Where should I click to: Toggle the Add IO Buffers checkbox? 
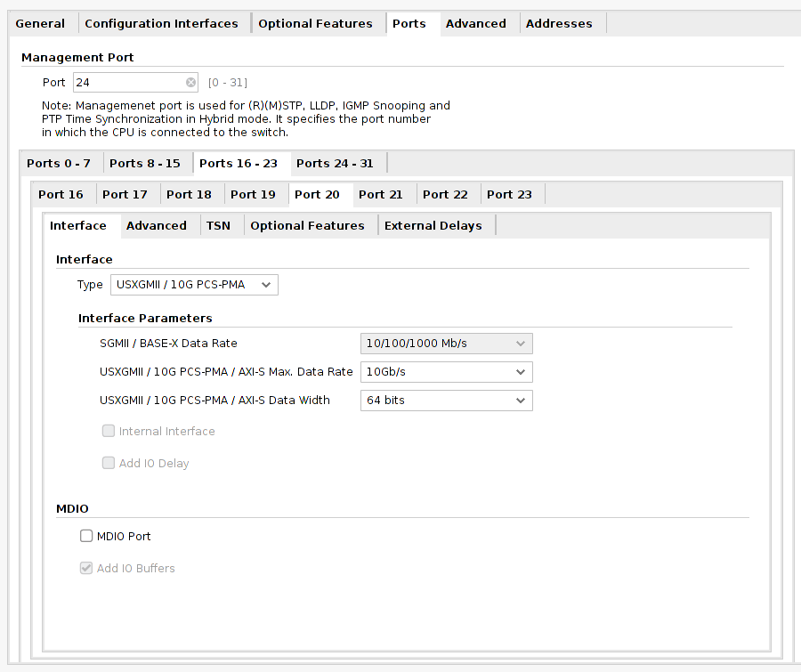click(86, 568)
